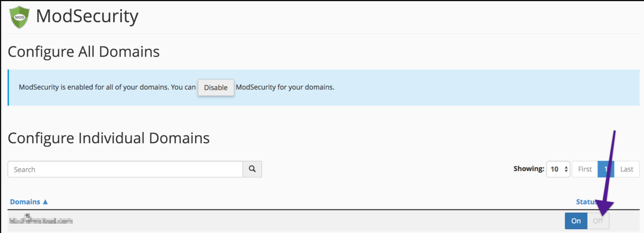The height and width of the screenshot is (233, 644).
Task: Sort by the Status column header
Action: click(x=587, y=202)
